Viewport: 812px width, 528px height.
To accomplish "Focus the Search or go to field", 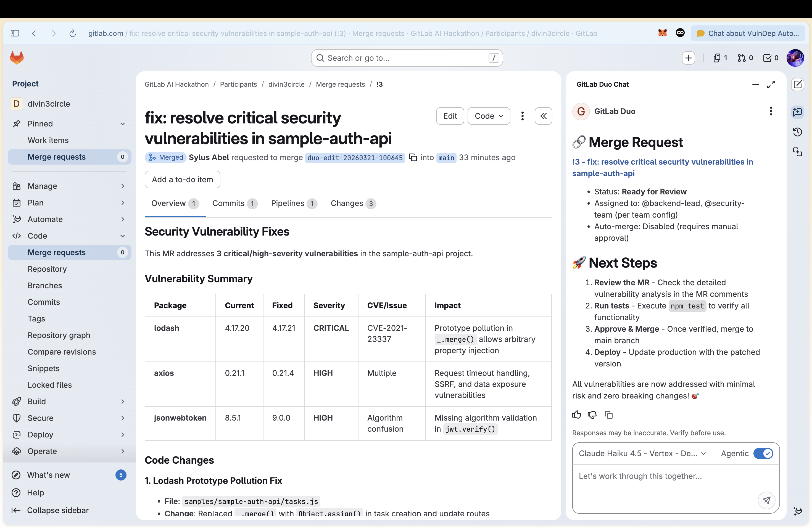I will pos(407,58).
